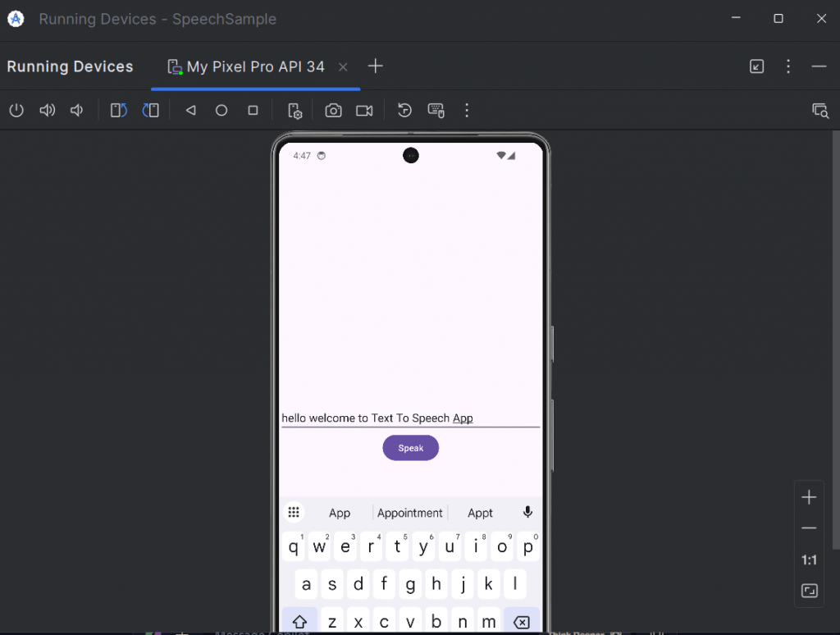Open the snapshots restore icon

coord(404,111)
